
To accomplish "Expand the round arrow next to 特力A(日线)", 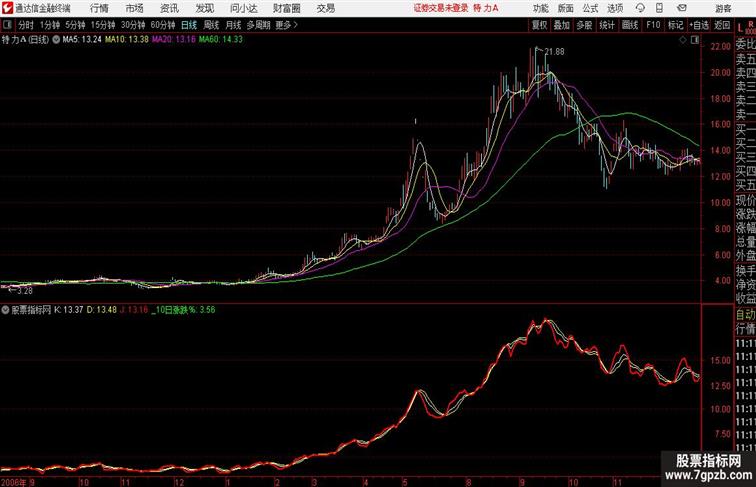I will [56, 40].
